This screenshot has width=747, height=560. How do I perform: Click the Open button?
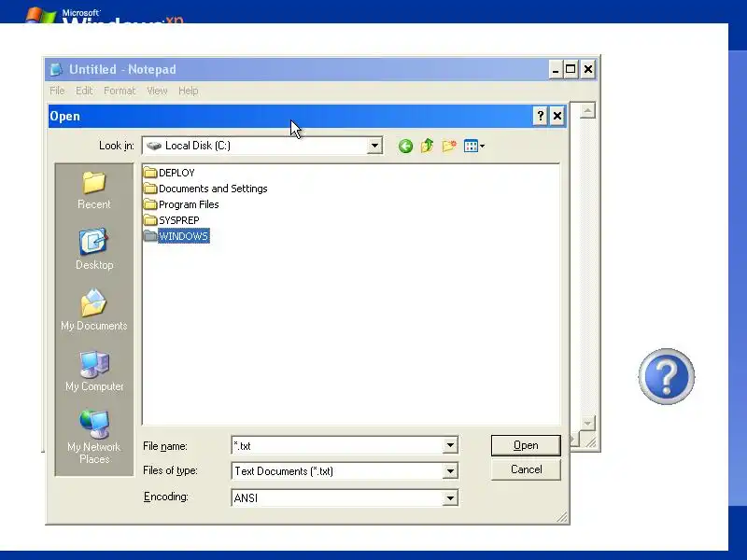click(526, 445)
